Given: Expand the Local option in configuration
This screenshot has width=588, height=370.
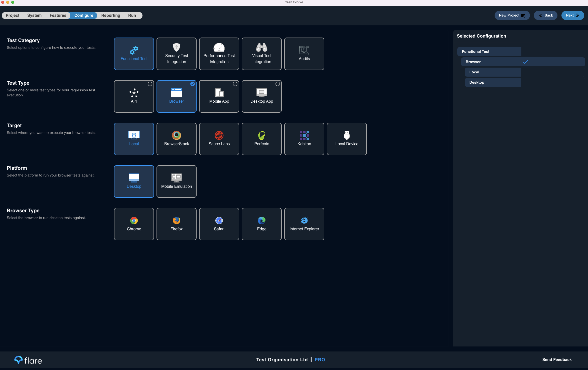Looking at the screenshot, I should (493, 72).
